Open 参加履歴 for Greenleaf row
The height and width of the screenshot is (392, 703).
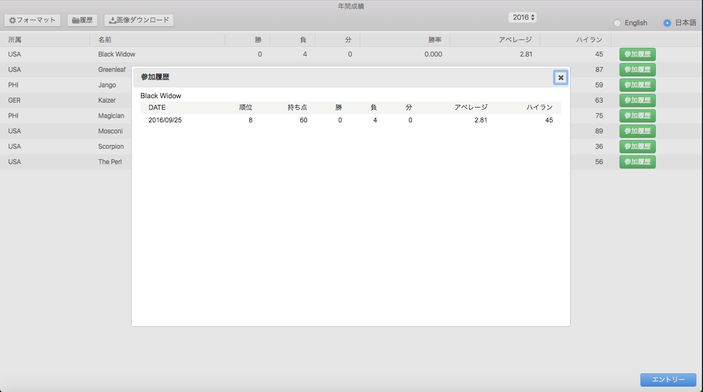click(x=638, y=70)
